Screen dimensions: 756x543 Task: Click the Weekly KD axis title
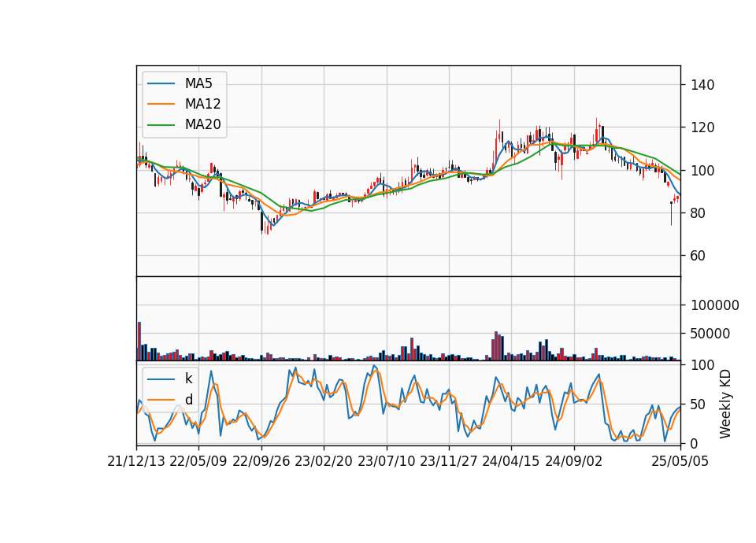725,404
